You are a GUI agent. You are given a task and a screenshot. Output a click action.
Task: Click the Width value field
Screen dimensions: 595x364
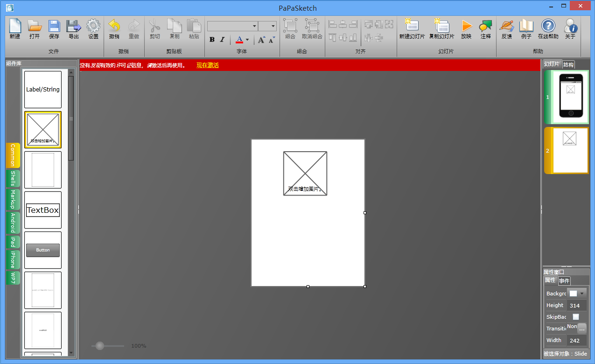coord(577,340)
